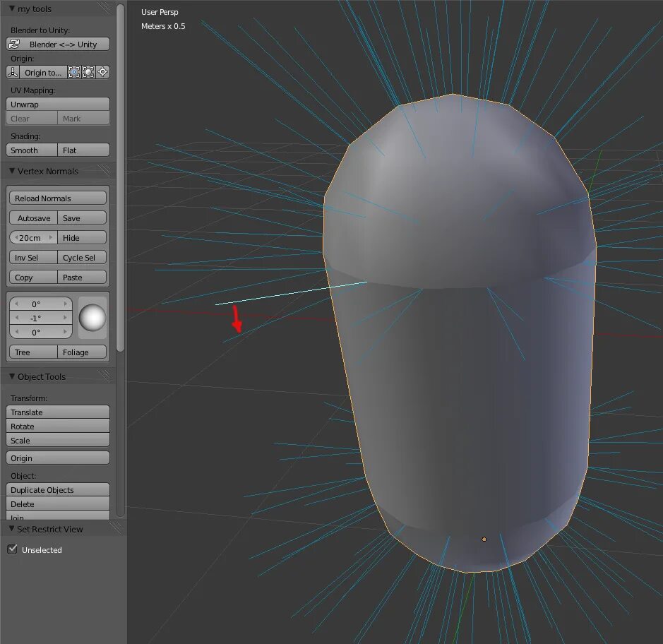Click the Unwrap button

click(58, 104)
